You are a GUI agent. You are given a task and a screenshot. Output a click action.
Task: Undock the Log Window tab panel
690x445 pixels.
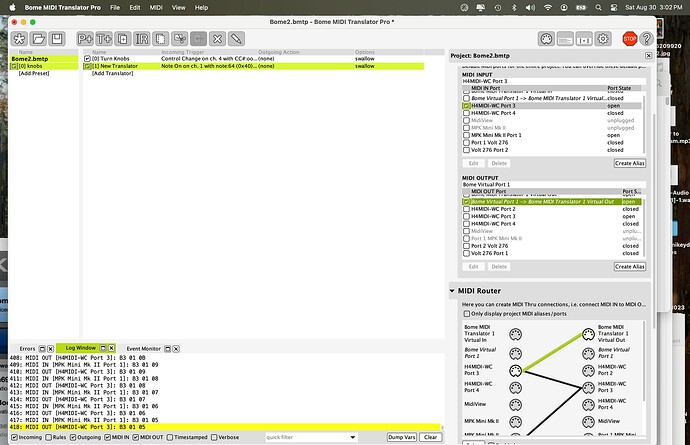[x=103, y=348]
